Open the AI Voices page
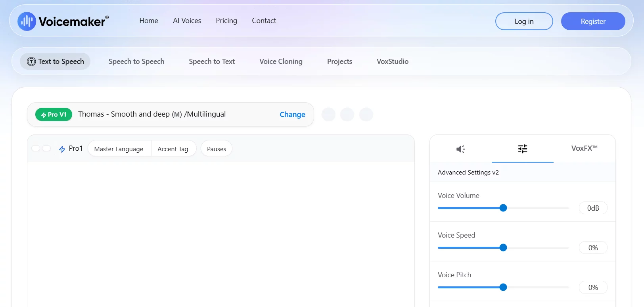Viewport: 644px width, 307px height. click(187, 21)
